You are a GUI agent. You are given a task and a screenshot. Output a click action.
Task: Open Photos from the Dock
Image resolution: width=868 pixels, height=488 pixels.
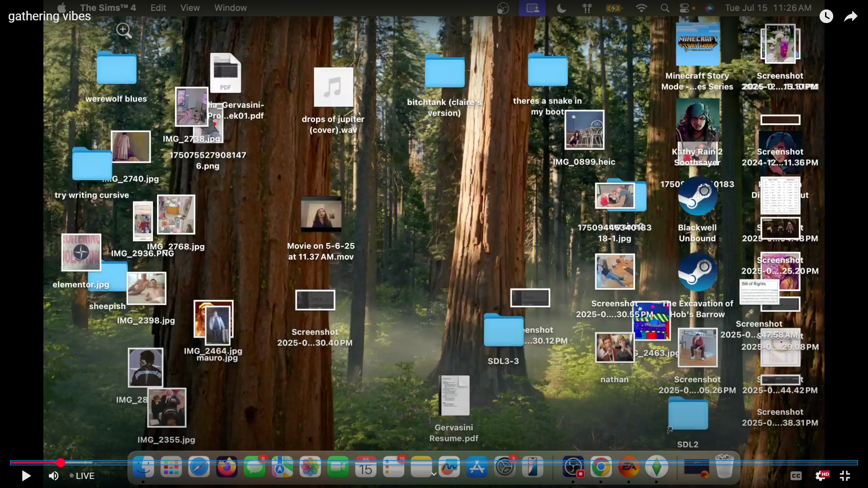click(x=310, y=467)
